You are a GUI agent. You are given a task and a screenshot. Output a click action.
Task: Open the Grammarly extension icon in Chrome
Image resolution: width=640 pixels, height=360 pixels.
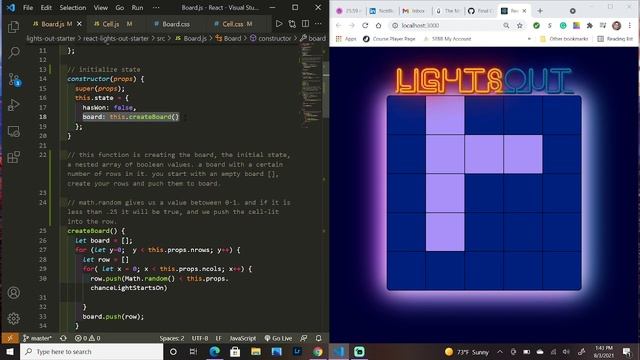click(563, 25)
